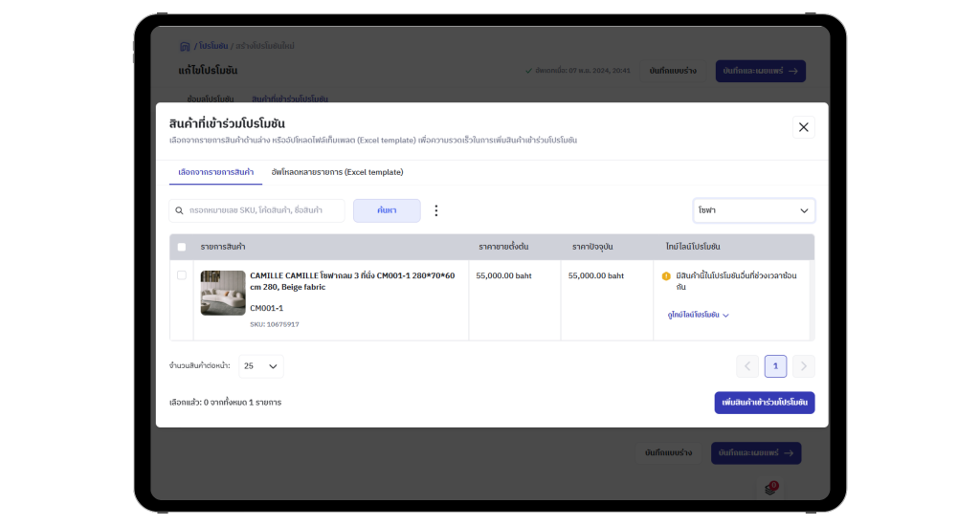The width and height of the screenshot is (980, 526).
Task: Switch to เลือกจากรายการสินค้า tab
Action: point(215,172)
